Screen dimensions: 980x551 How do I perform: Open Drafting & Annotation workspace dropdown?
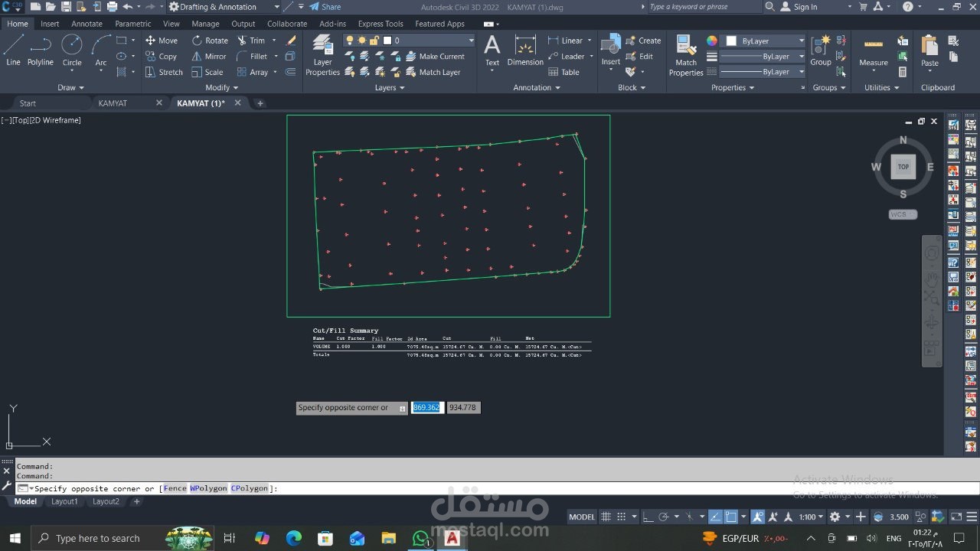(x=225, y=7)
